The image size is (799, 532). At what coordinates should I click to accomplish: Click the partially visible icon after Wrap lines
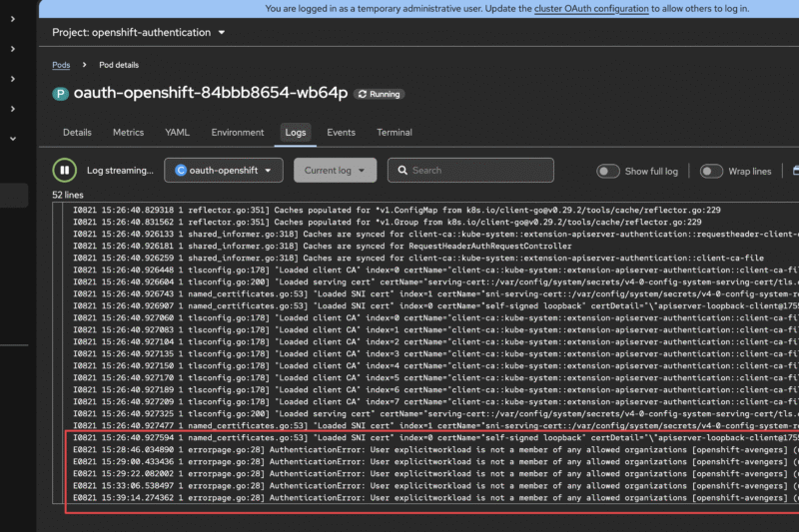coord(795,171)
